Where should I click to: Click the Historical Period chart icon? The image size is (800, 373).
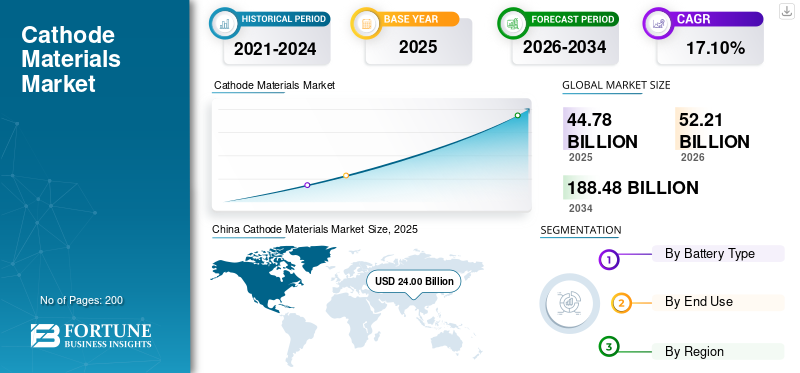[223, 22]
